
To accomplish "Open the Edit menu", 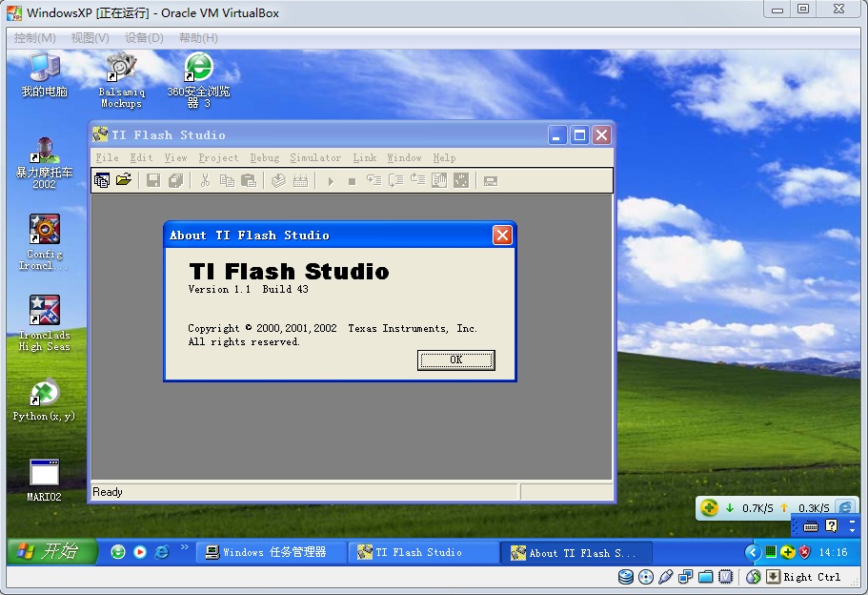I will tap(141, 158).
